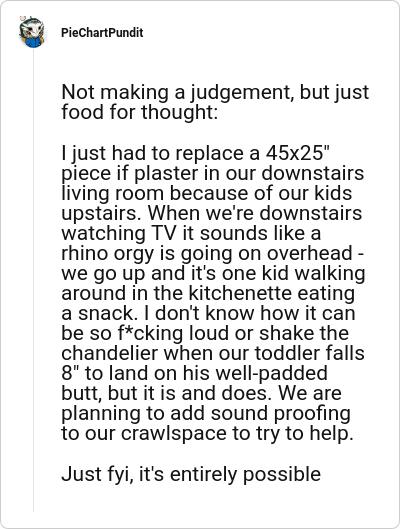This screenshot has height=529, width=400.
Task: Click the '45x25"' measurement in the comment
Action: 297,152
